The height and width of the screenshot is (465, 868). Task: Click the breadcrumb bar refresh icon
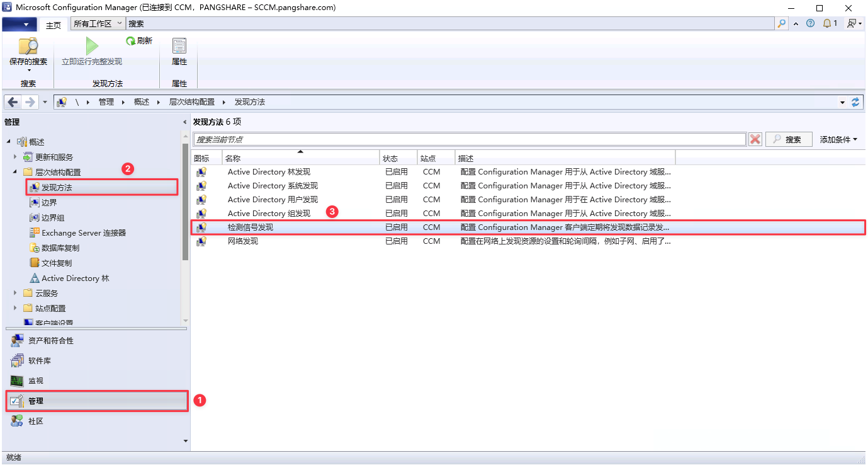tap(855, 102)
